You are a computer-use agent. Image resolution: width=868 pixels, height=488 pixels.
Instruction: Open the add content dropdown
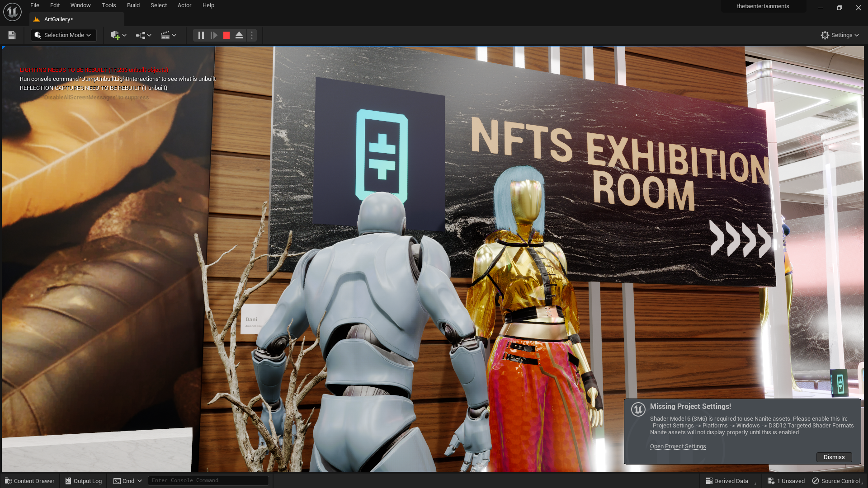[118, 35]
